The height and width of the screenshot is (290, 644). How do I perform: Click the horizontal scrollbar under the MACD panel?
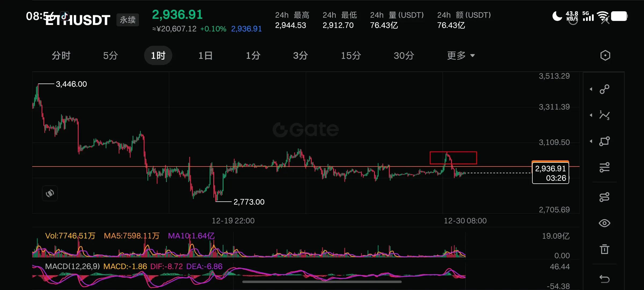322,282
